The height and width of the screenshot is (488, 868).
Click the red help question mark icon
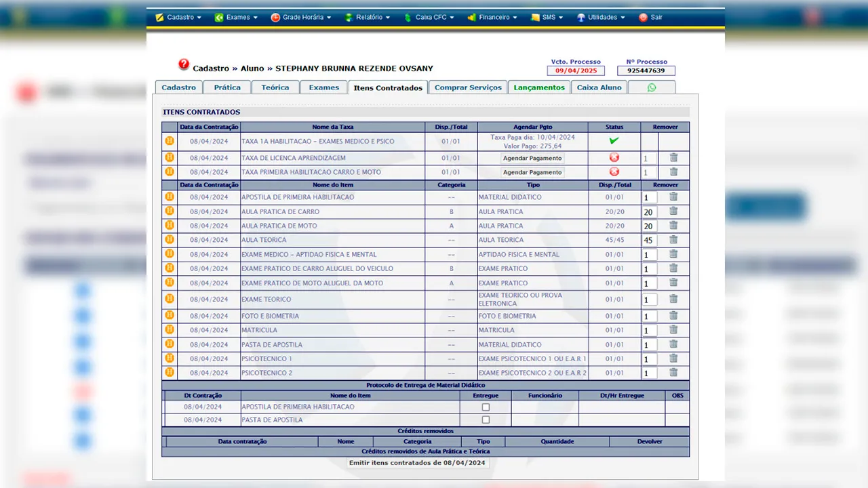[x=184, y=65]
